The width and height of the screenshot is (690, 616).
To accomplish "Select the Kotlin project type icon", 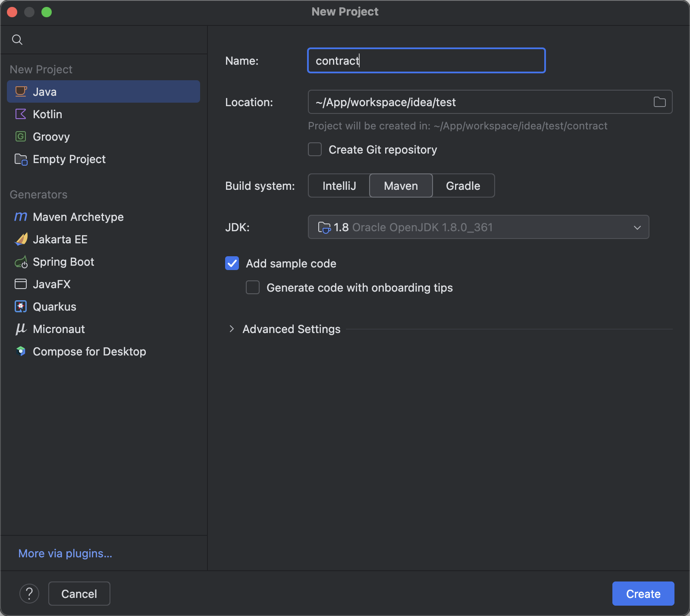I will tap(21, 114).
